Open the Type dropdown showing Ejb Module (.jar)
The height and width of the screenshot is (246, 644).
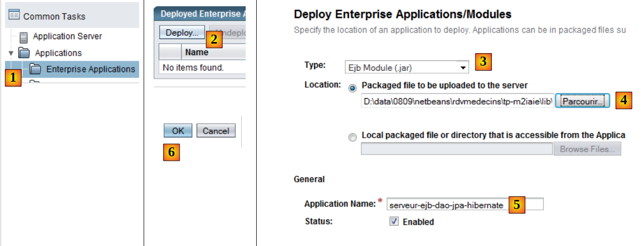(406, 67)
